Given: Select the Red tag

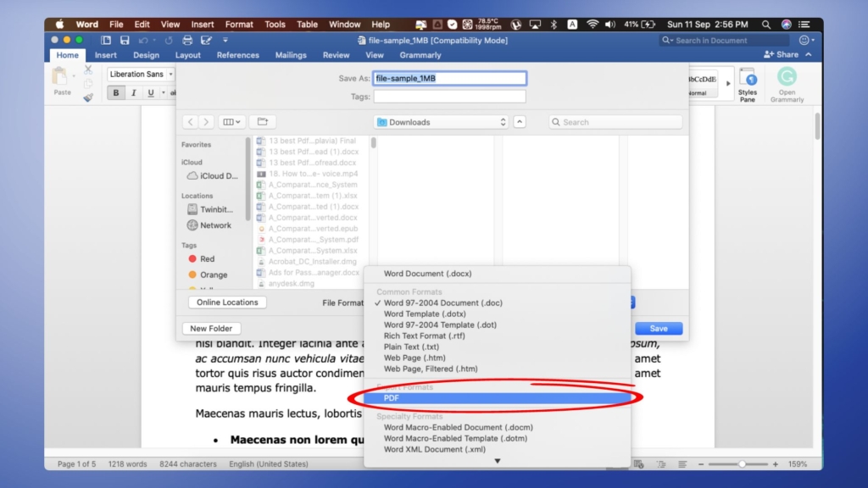Looking at the screenshot, I should tap(201, 259).
